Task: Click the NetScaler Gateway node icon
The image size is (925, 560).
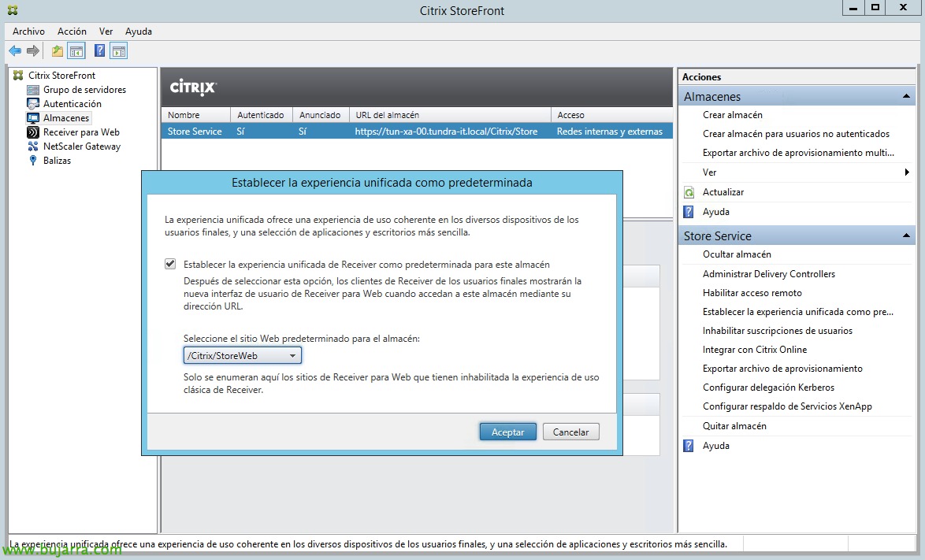Action: (33, 146)
